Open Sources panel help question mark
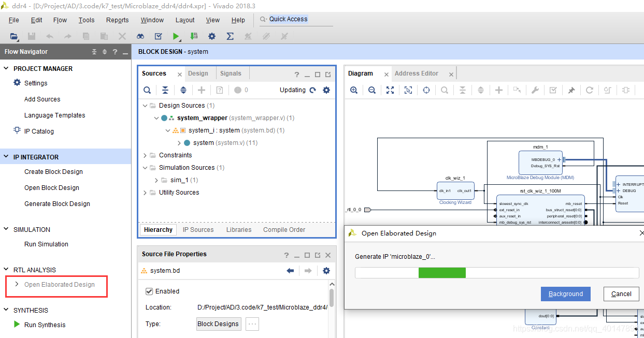 pos(297,75)
